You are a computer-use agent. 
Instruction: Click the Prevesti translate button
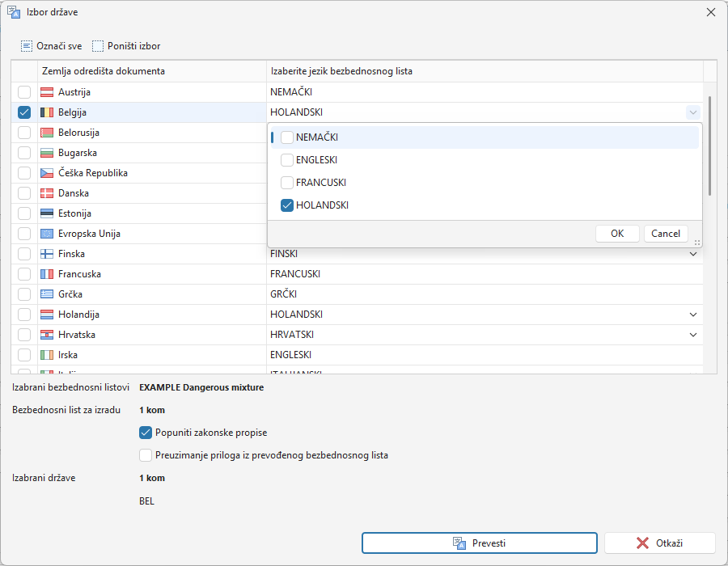(x=479, y=543)
